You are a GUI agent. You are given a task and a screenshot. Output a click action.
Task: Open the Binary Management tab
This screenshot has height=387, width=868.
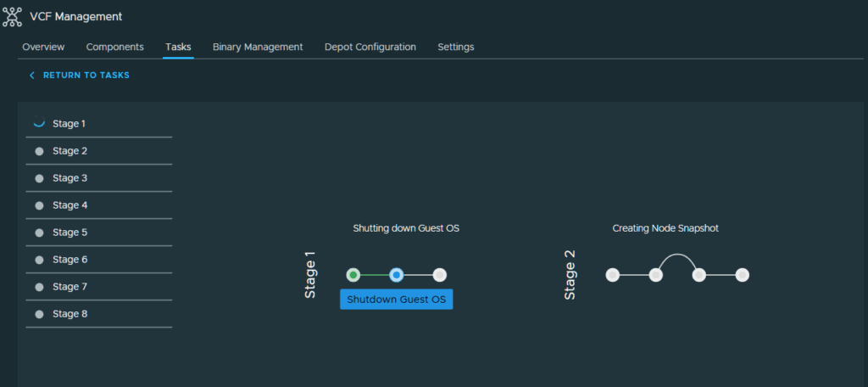click(x=258, y=48)
